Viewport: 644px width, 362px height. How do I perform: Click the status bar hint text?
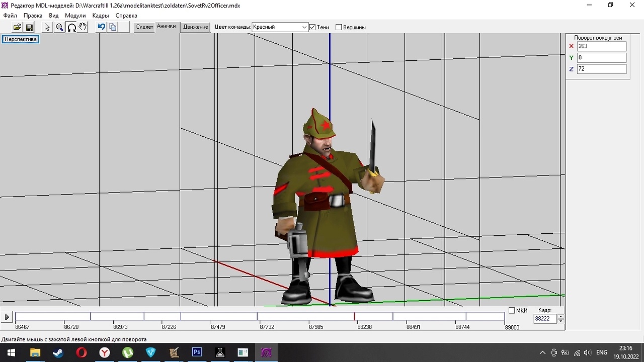point(74,339)
